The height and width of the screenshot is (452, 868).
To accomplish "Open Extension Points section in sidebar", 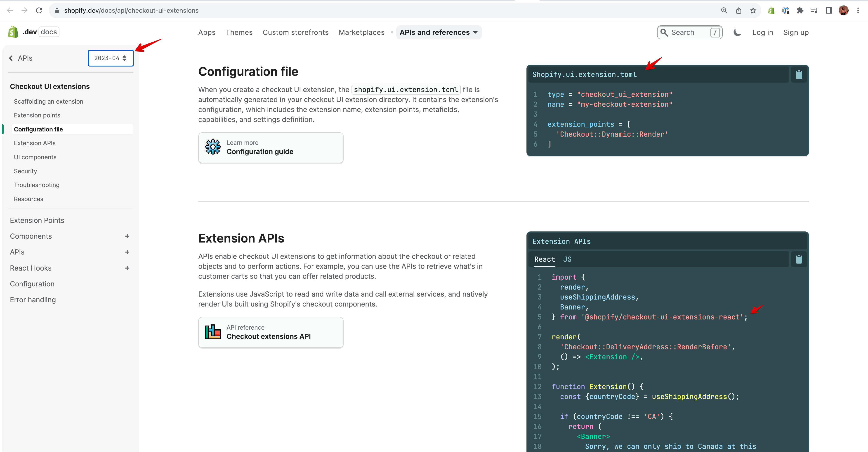I will (x=37, y=220).
